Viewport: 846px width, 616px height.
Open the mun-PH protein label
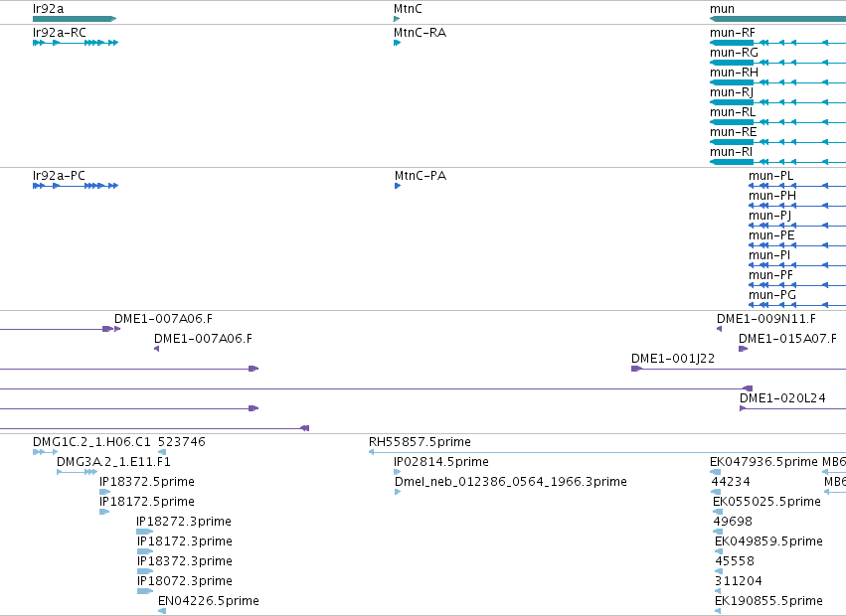pyautogui.click(x=772, y=196)
